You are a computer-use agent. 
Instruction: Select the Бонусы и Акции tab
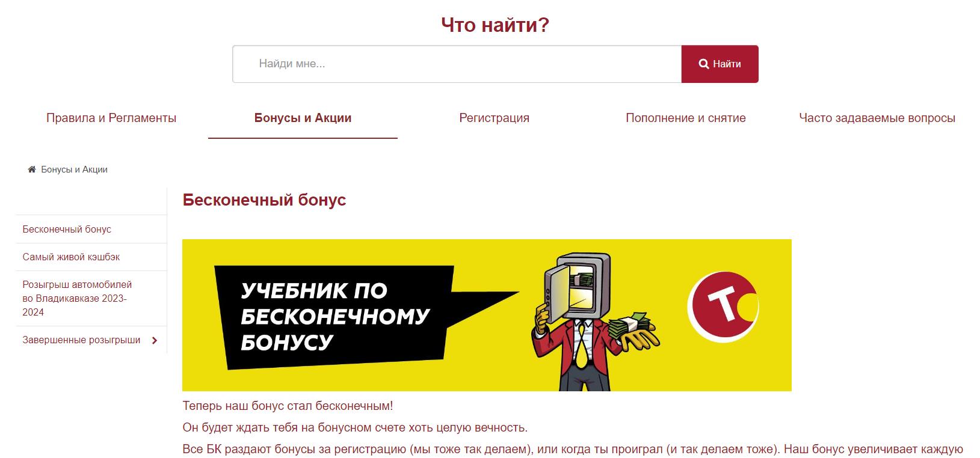(x=303, y=118)
